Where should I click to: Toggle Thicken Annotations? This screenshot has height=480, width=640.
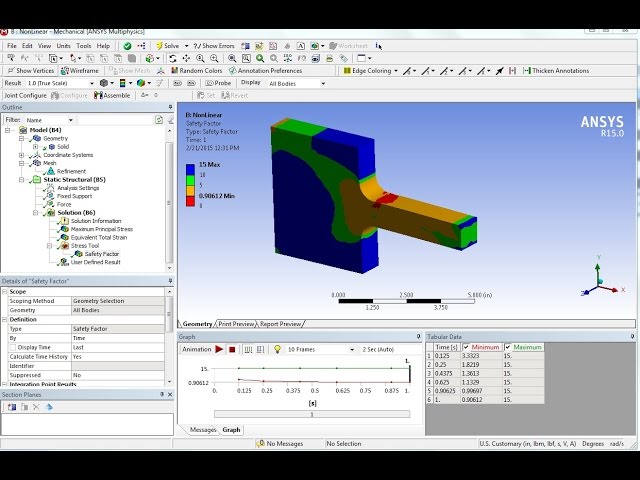click(556, 71)
